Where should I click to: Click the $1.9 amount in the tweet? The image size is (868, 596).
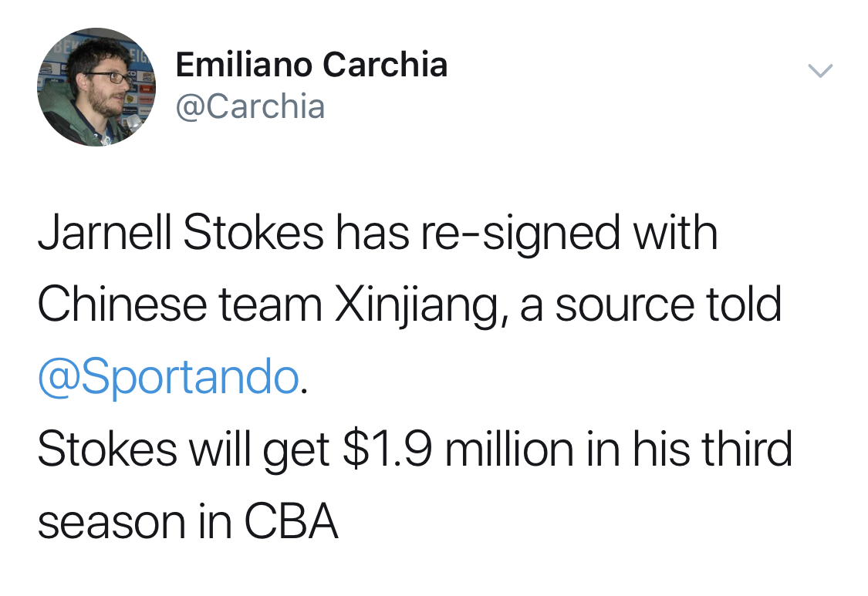(x=387, y=449)
